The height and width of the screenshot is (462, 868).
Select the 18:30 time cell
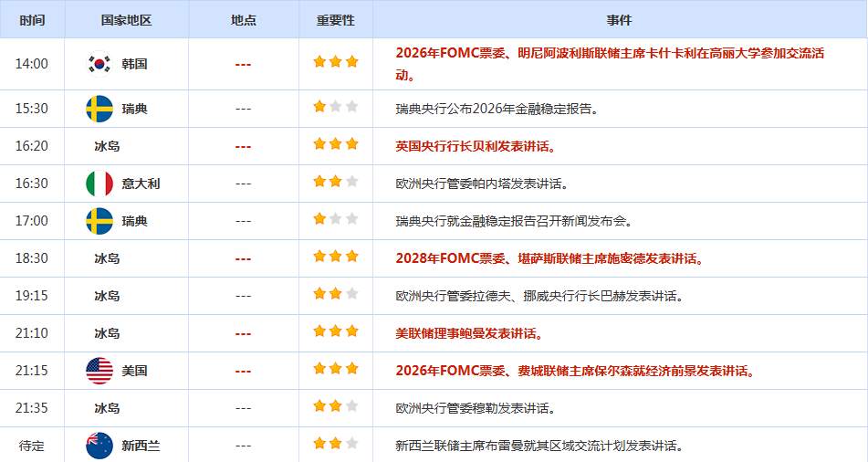pyautogui.click(x=32, y=258)
